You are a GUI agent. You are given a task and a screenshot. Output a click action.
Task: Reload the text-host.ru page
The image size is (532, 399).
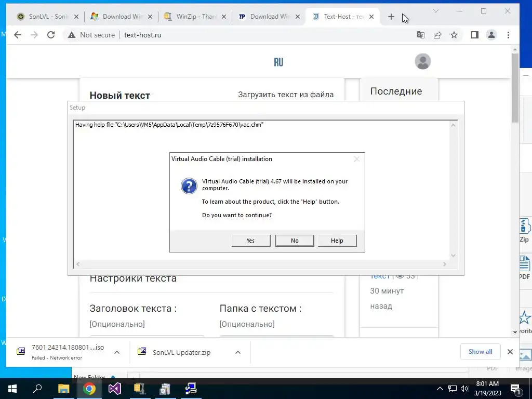pos(51,35)
